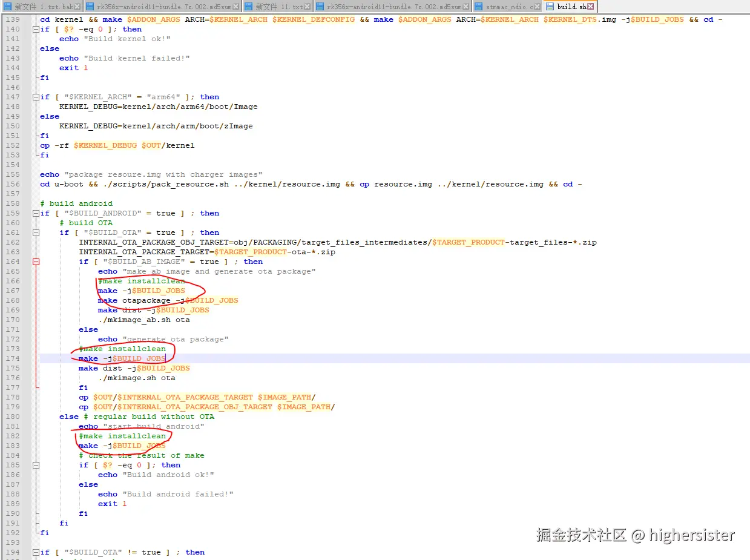Collapse the BUILD_OTA if block at line 161
The height and width of the screenshot is (560, 750).
point(36,232)
